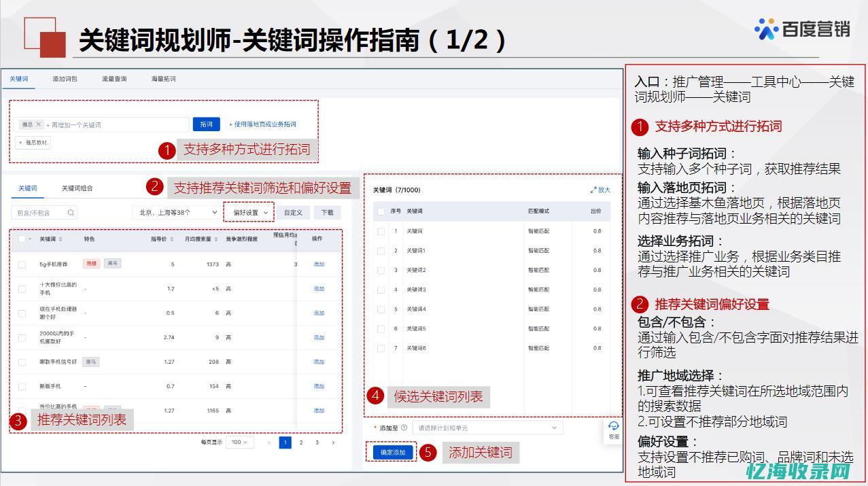Click the 再增加一个关键词 input field

click(102, 124)
